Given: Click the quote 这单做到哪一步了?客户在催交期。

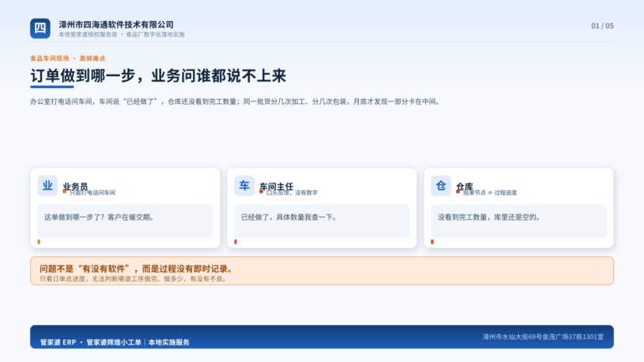Looking at the screenshot, I should [99, 217].
